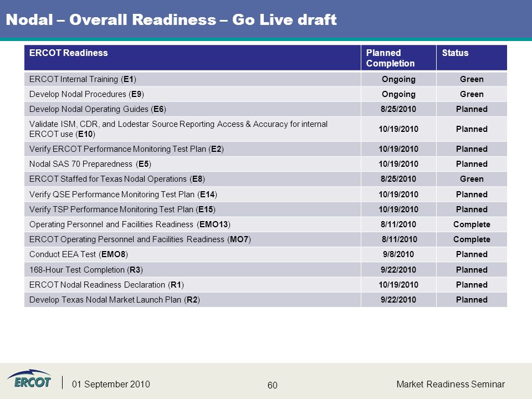Screen dimensions: 532x399
Task: Select 'Conduct EEA Test (EMO8)' text
Action: tap(79, 254)
